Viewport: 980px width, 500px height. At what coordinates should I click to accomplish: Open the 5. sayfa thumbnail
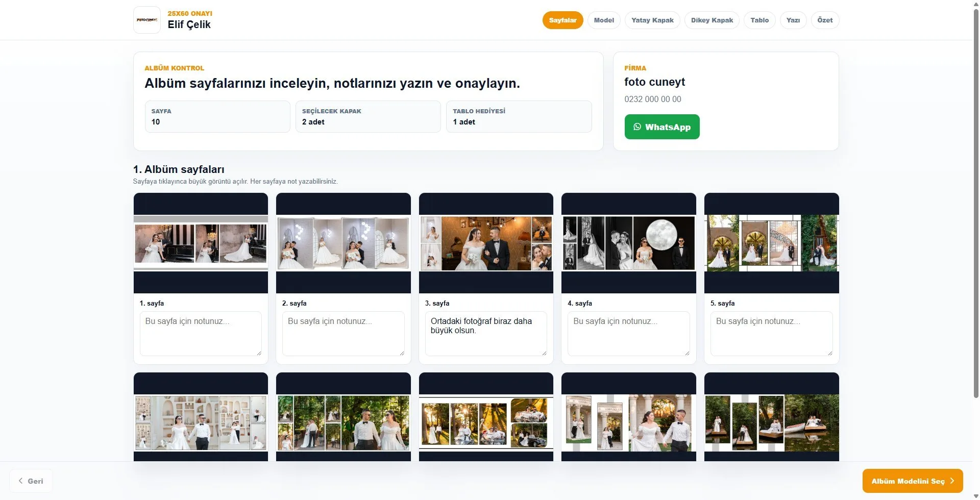771,243
